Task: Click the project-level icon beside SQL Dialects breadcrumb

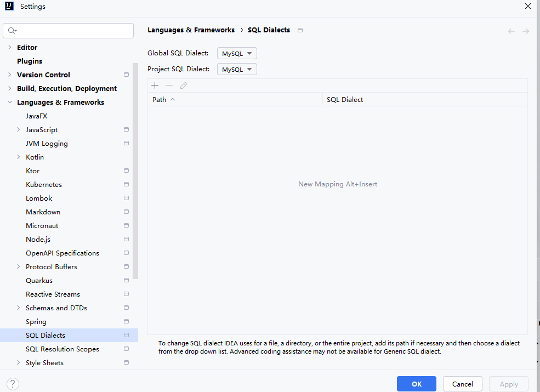Action: (x=300, y=30)
